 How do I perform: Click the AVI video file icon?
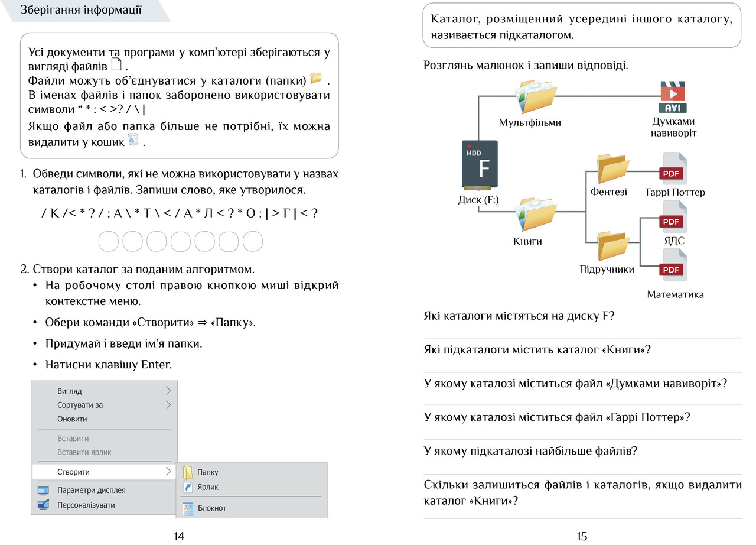[672, 97]
